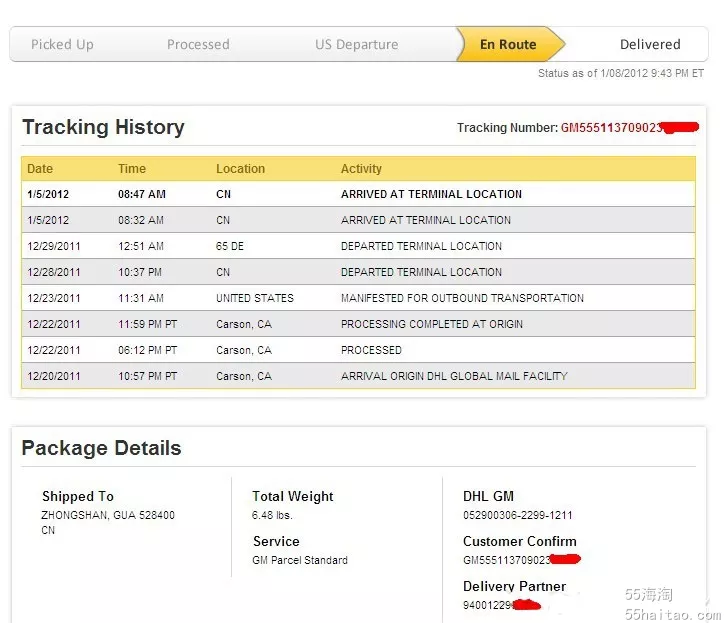The height and width of the screenshot is (623, 724).
Task: Click the 11:31 AM time cell
Action: pyautogui.click(x=140, y=298)
